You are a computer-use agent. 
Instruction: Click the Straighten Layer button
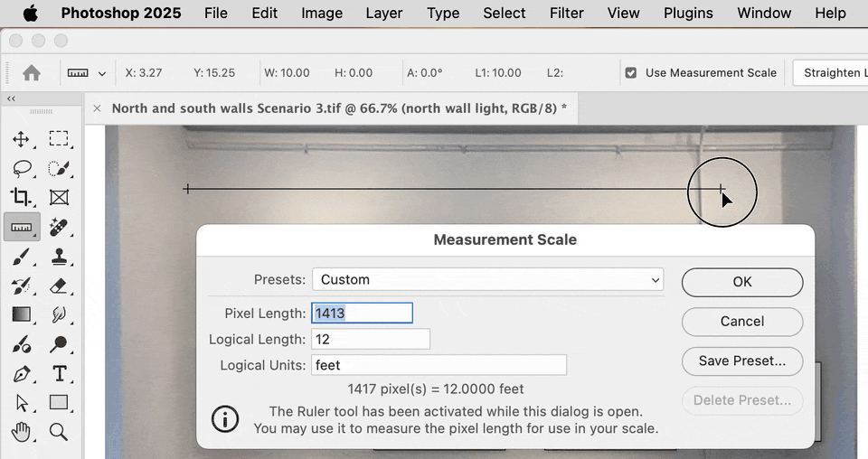click(830, 73)
